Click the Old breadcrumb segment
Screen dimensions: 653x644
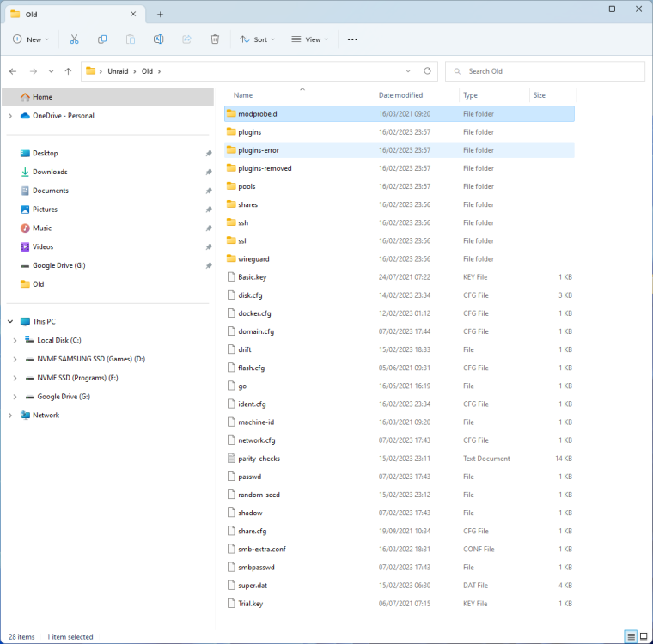coord(147,71)
